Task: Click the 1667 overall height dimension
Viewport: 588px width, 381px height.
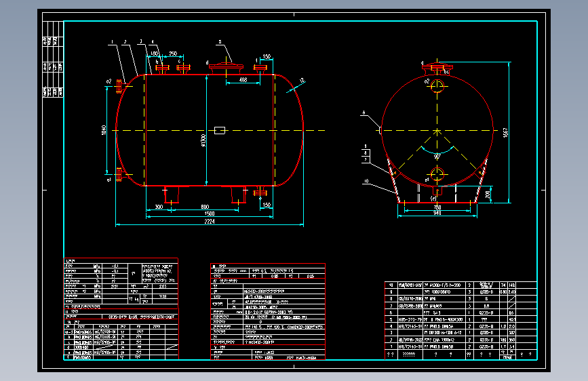Action: [x=505, y=132]
